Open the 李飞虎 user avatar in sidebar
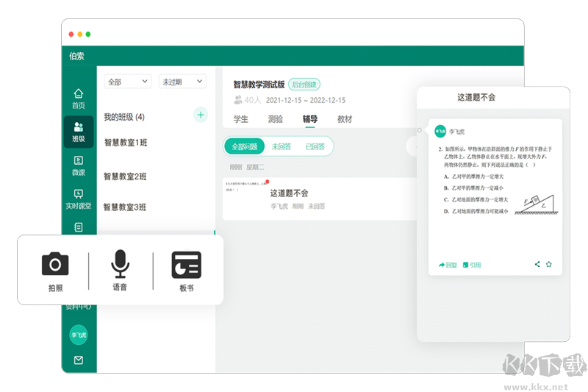Viewport: 588px width, 392px height. pyautogui.click(x=79, y=335)
